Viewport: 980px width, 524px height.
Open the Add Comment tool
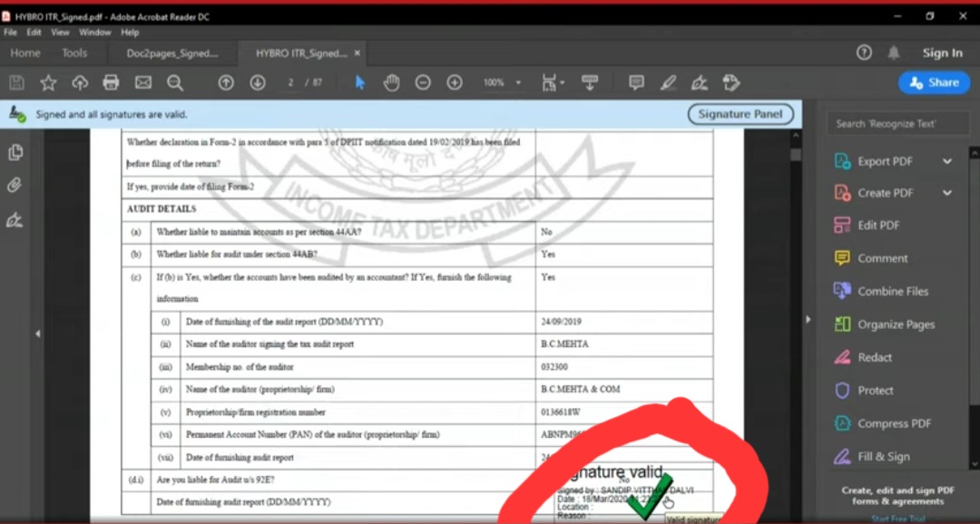pos(636,82)
